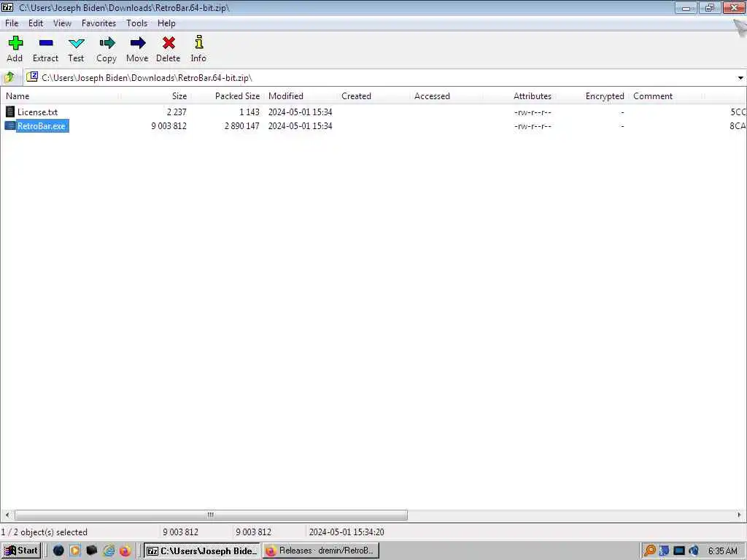747x560 pixels.
Task: Click the RetroBar.exe modified date
Action: point(300,125)
